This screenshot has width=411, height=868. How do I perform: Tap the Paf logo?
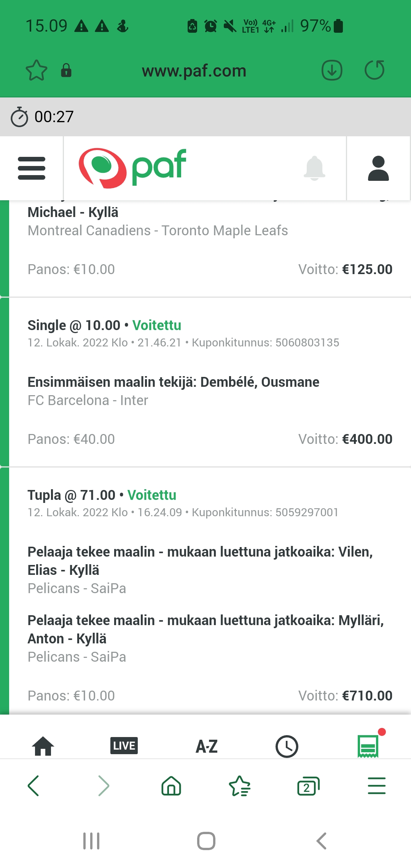pyautogui.click(x=132, y=168)
